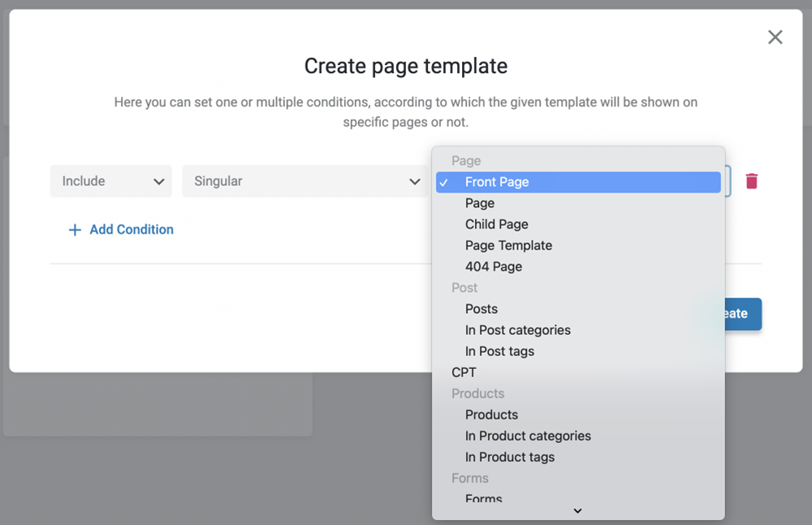Click the Add Condition link
812x525 pixels.
click(x=132, y=230)
